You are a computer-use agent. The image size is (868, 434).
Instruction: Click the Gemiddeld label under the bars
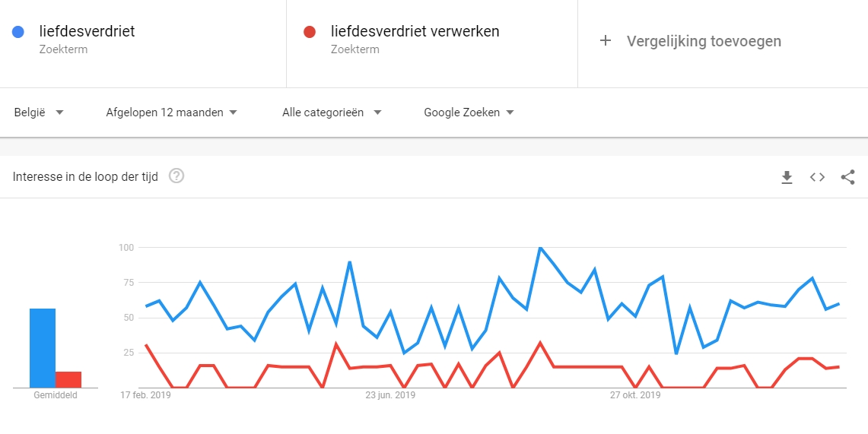(56, 395)
